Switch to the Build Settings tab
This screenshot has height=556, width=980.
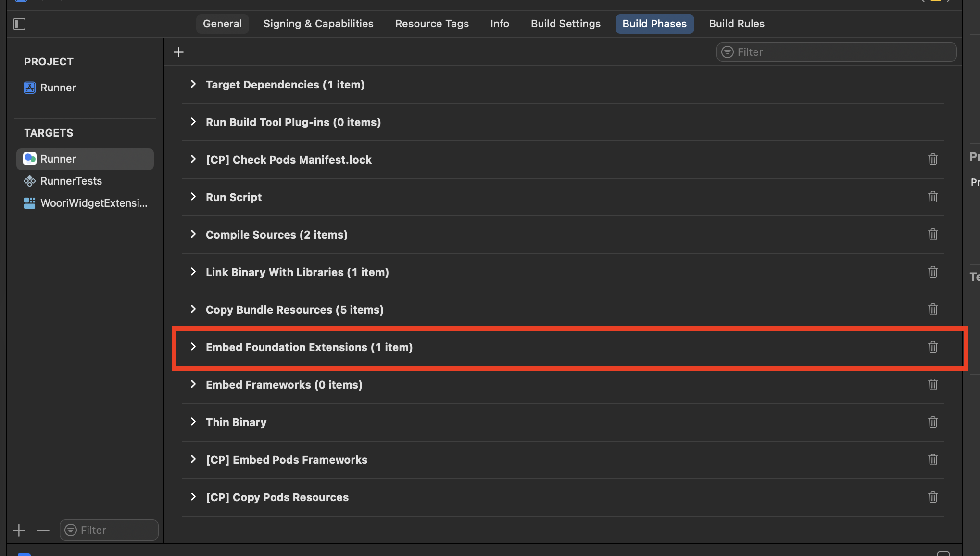tap(565, 24)
